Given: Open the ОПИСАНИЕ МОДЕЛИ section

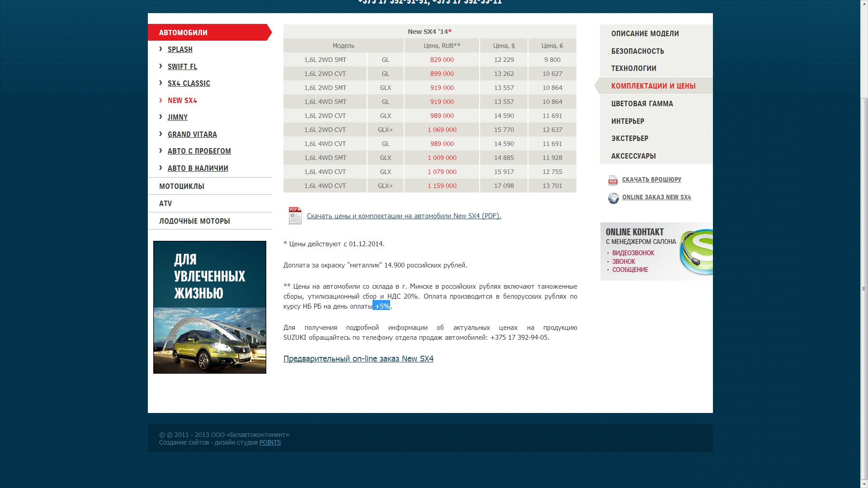Looking at the screenshot, I should (x=645, y=33).
